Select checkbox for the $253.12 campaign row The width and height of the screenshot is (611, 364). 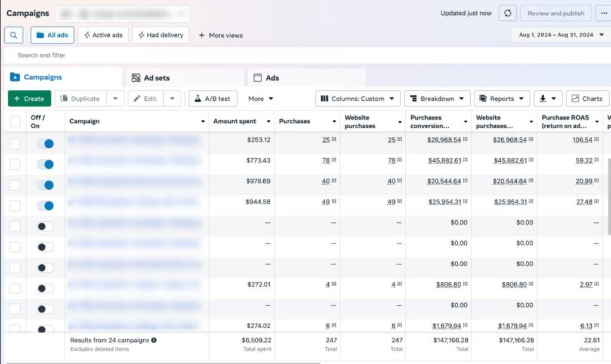[x=15, y=144]
